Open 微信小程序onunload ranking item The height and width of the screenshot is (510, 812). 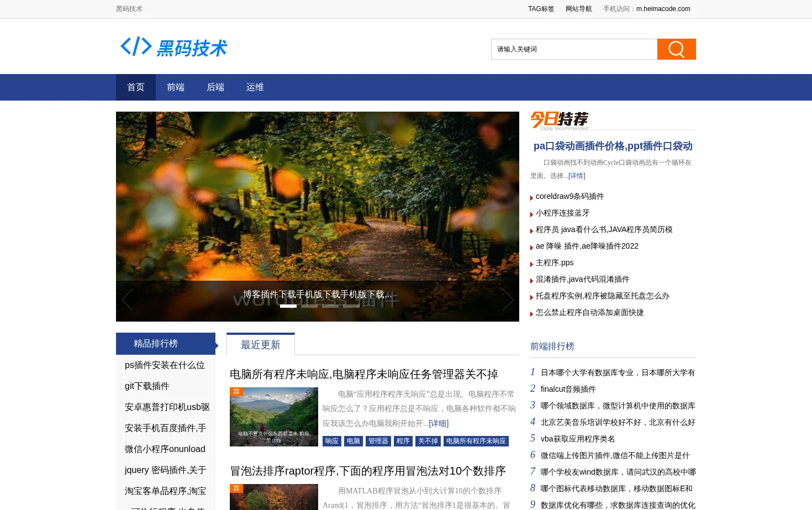(165, 449)
